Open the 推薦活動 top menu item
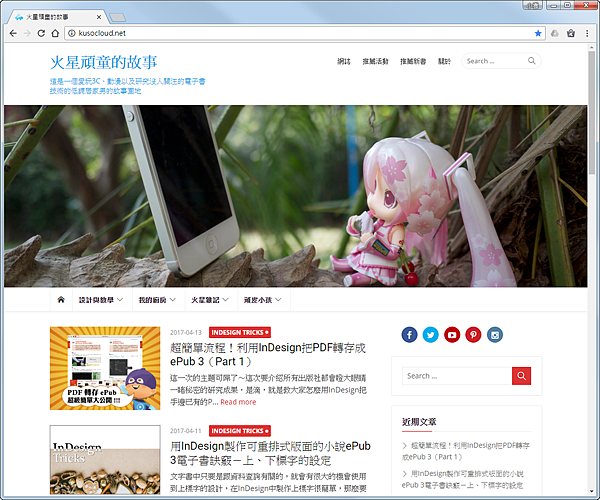This screenshot has height=500, width=600. pos(375,61)
